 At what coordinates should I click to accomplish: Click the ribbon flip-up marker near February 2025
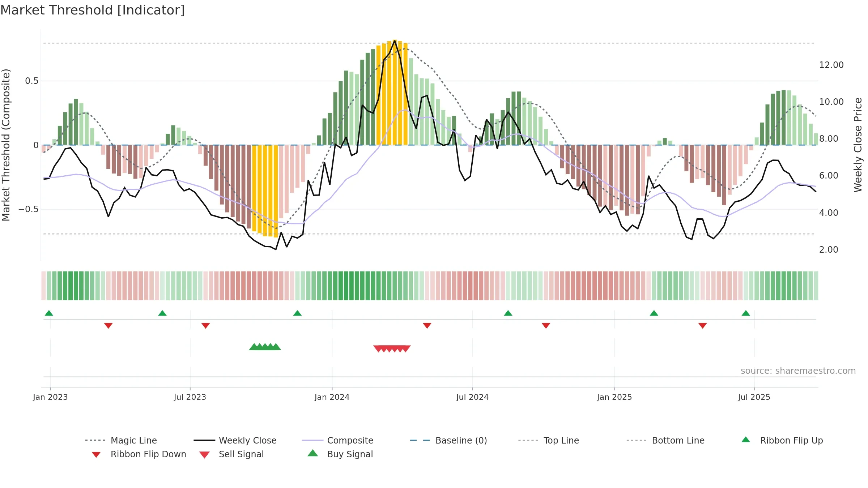coord(654,313)
